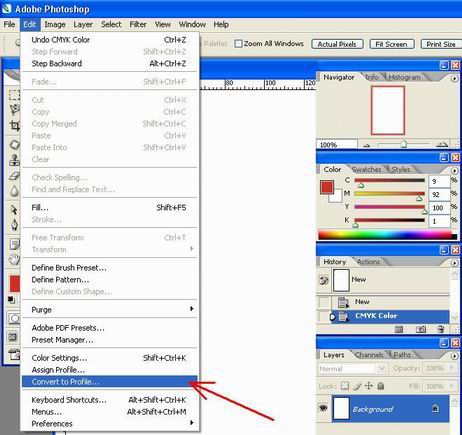Select the CMYK Color history state
This screenshot has width=462, height=435.
click(390, 316)
